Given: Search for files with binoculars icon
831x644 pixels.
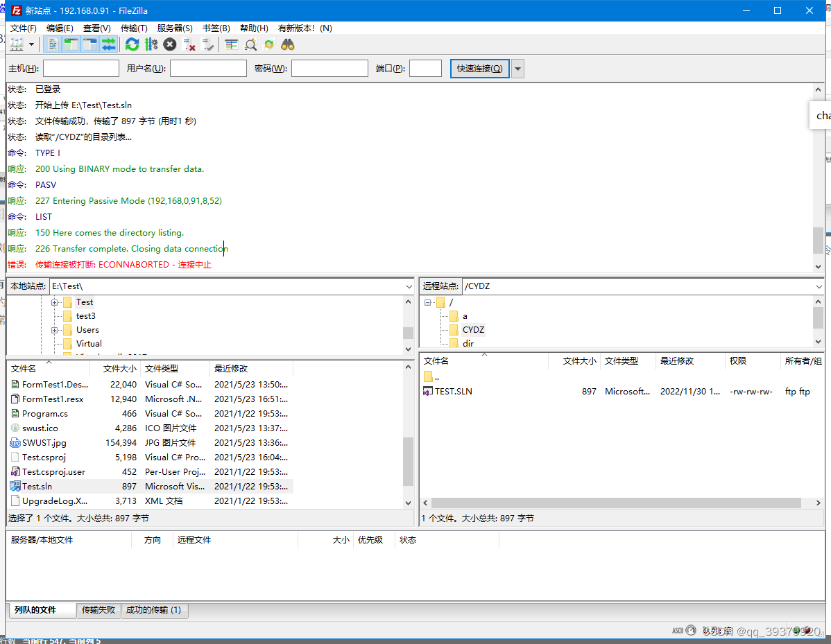Looking at the screenshot, I should click(x=288, y=45).
